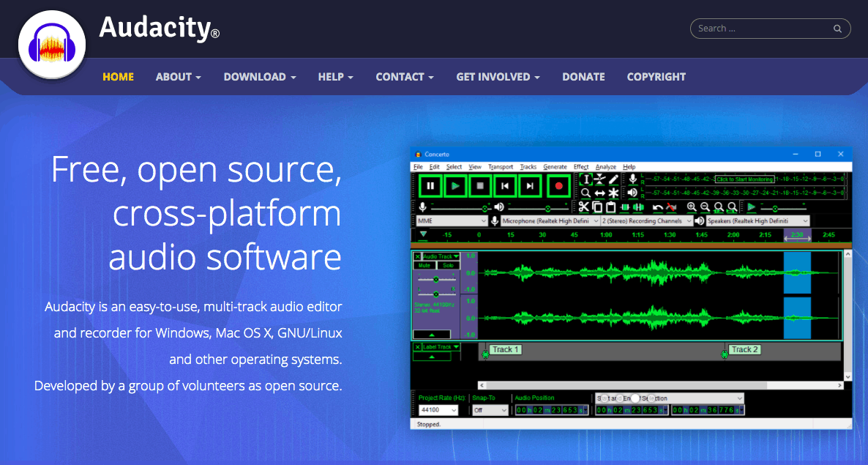Click the recording meter microphone icon

click(x=632, y=179)
